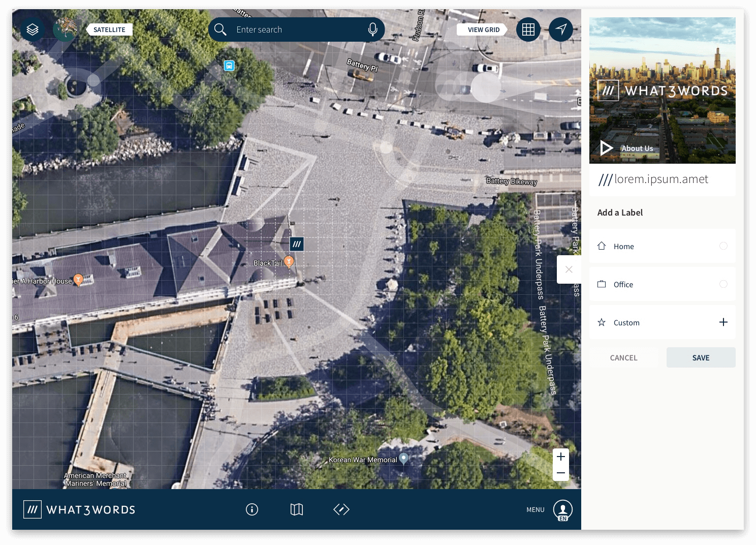Click the American Merchant Mariners' Memorial label

[95, 479]
